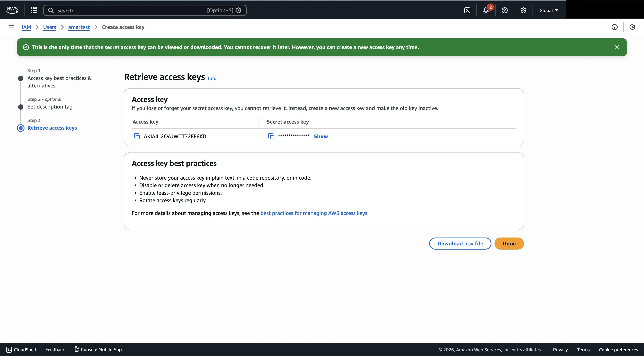Open best practices for managing AWS access keys link
The height and width of the screenshot is (356, 644).
tap(314, 213)
